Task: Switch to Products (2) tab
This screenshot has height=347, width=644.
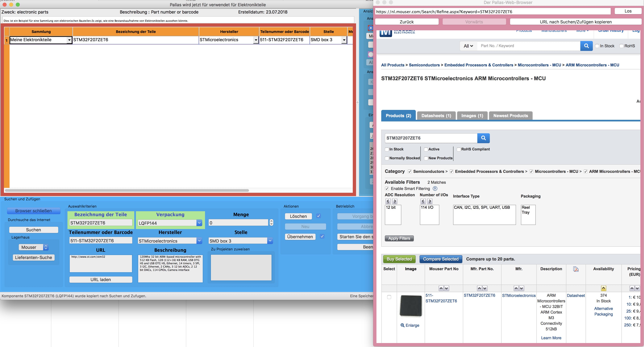Action: 398,115
